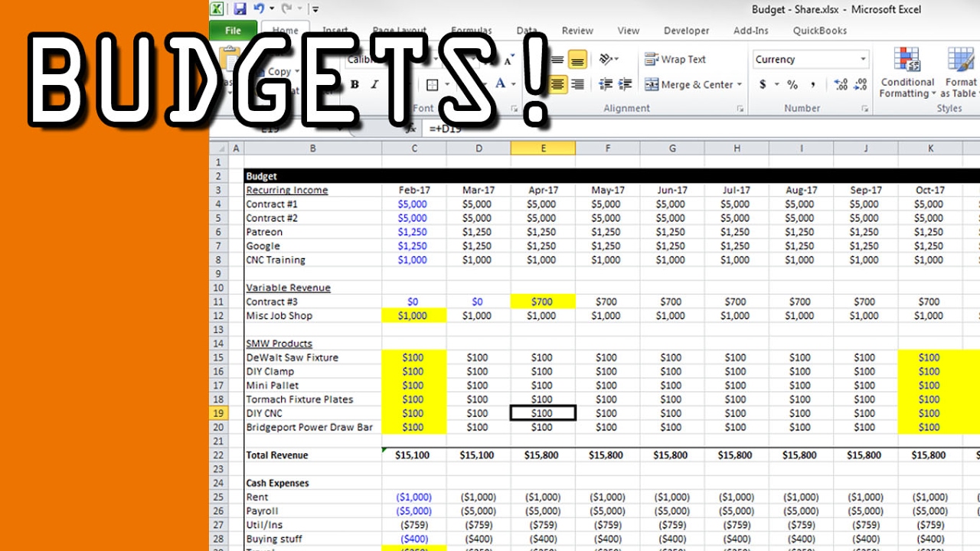The width and height of the screenshot is (980, 551).
Task: Switch to the View tab
Action: point(629,31)
